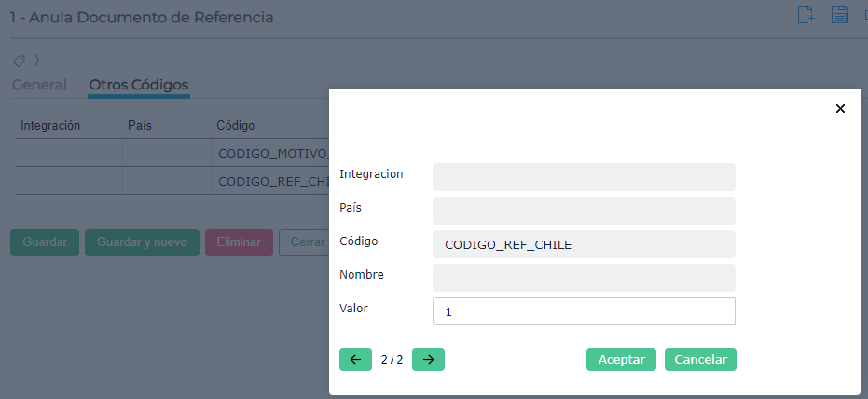The image size is (868, 399).
Task: Click the Código field showing CODIGO_REF_CHILE
Action: click(x=584, y=244)
